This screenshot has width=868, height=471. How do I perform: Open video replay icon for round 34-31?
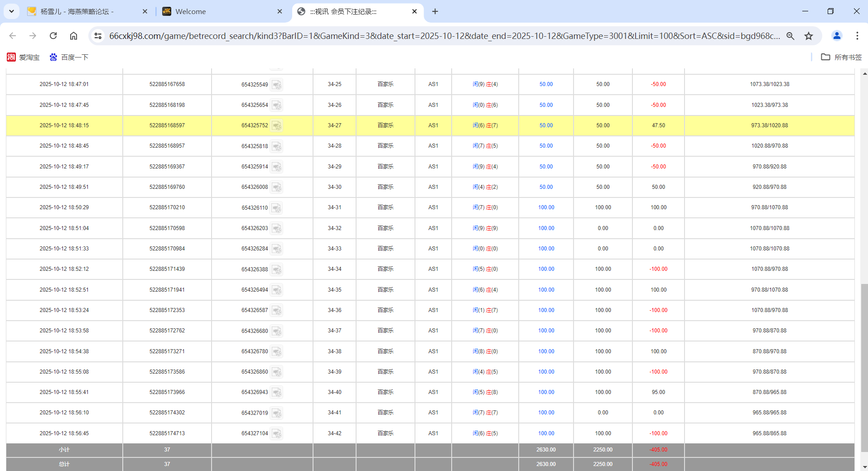click(277, 208)
